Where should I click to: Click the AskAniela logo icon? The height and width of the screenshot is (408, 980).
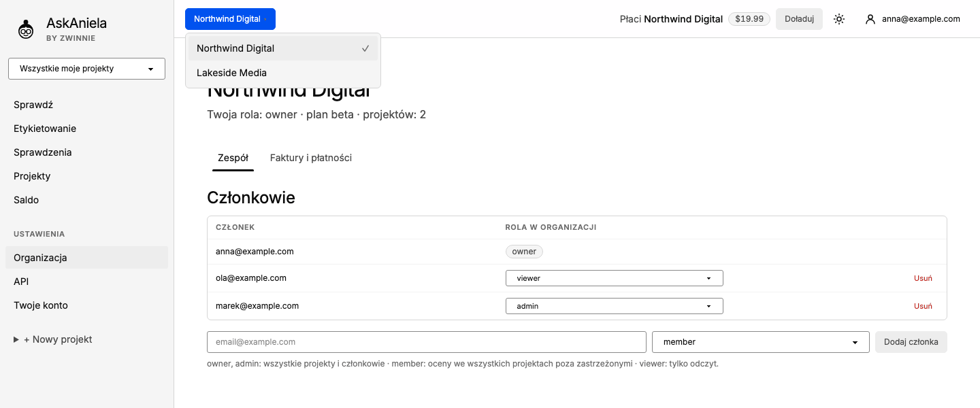[x=26, y=29]
